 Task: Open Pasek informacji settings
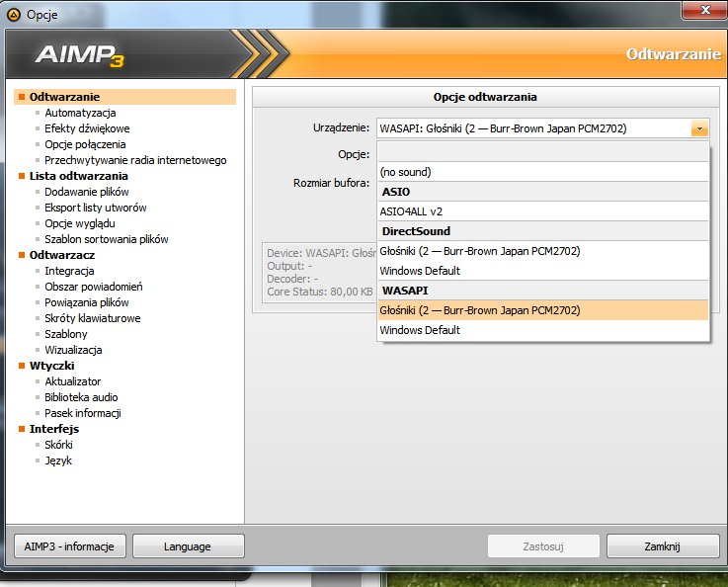tap(83, 413)
